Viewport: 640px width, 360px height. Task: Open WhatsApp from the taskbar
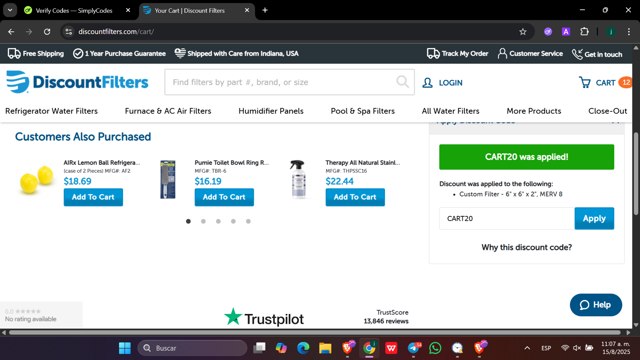pos(435,348)
